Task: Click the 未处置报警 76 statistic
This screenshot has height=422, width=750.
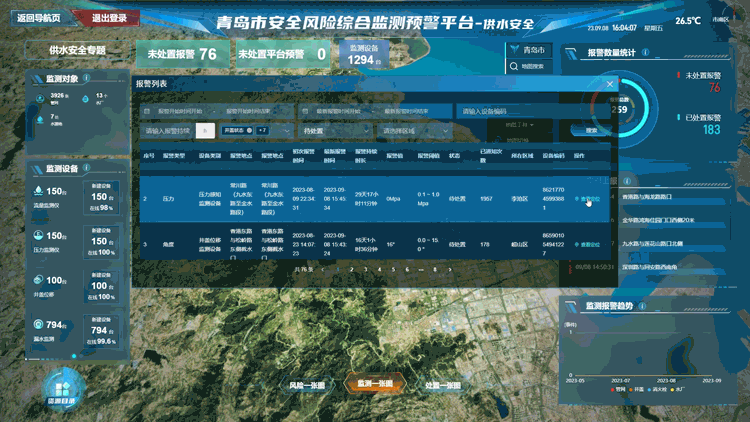Action: point(701,81)
